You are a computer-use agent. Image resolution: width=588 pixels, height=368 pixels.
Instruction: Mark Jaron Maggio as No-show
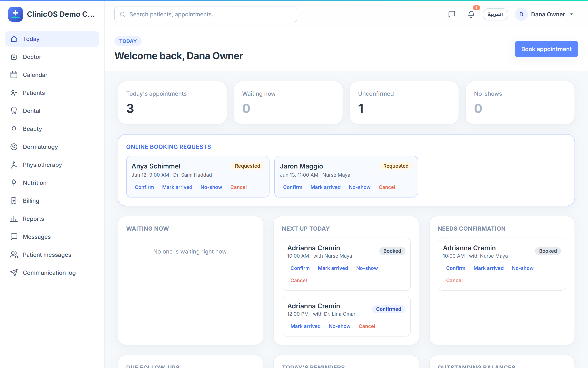360,187
